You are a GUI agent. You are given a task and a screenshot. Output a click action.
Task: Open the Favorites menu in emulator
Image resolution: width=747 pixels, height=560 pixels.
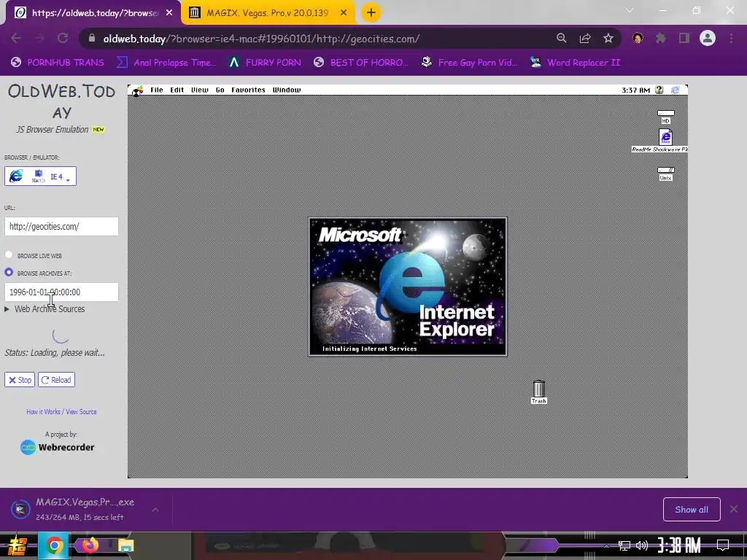coord(248,90)
